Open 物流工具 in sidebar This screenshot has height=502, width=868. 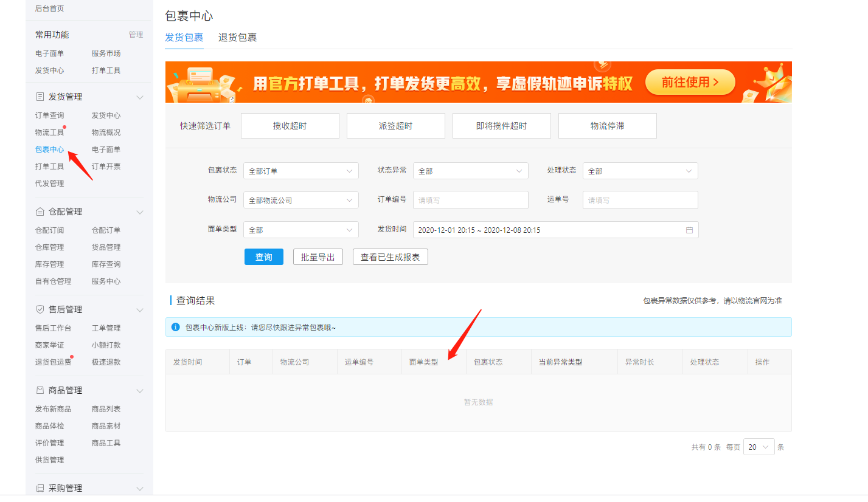(x=50, y=132)
